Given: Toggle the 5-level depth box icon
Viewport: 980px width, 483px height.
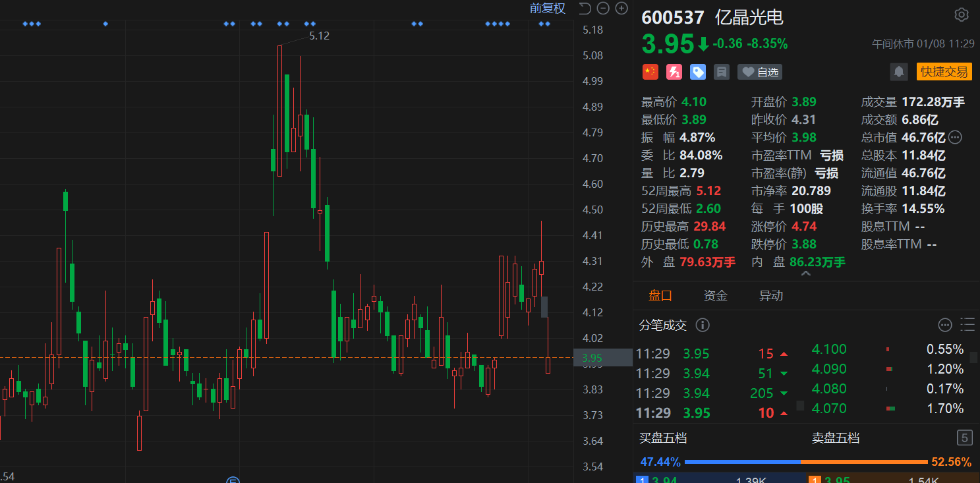Looking at the screenshot, I should point(964,438).
